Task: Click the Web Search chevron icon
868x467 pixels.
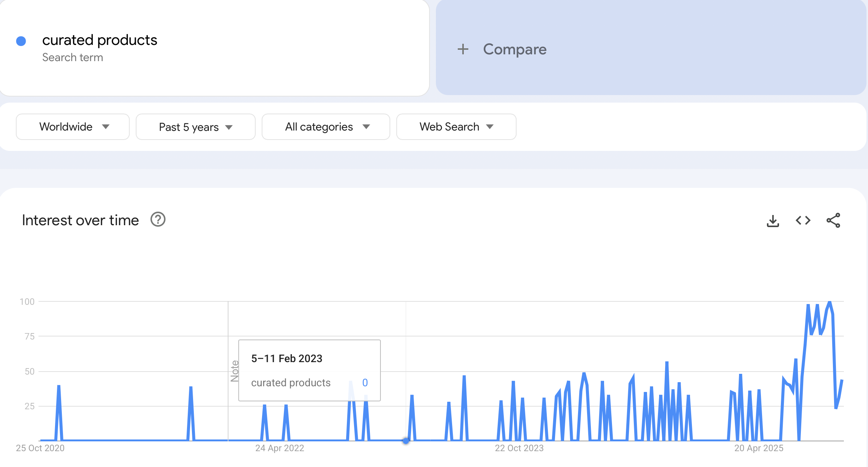Action: coord(490,127)
